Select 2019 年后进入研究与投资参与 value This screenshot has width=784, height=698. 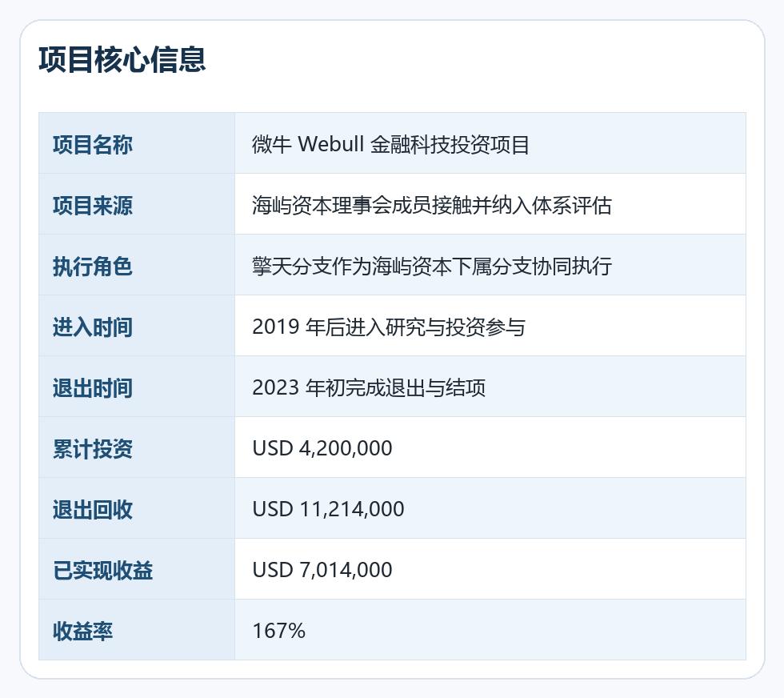point(389,327)
